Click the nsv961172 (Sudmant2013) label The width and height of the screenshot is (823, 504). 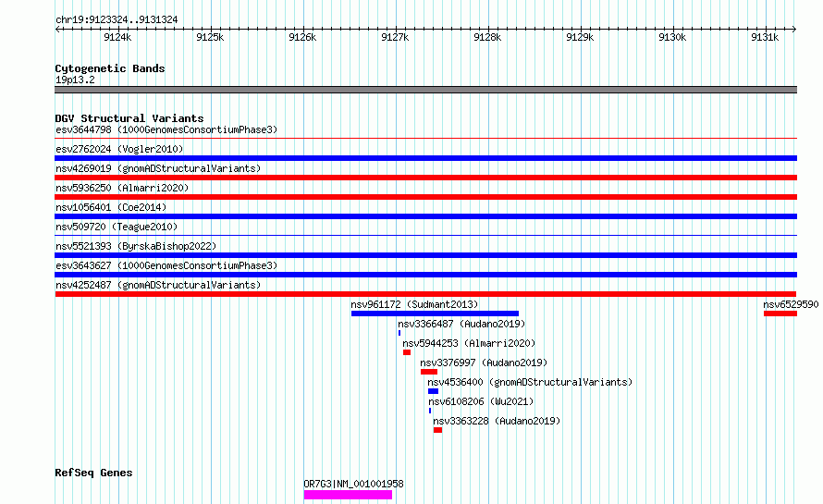(x=414, y=304)
